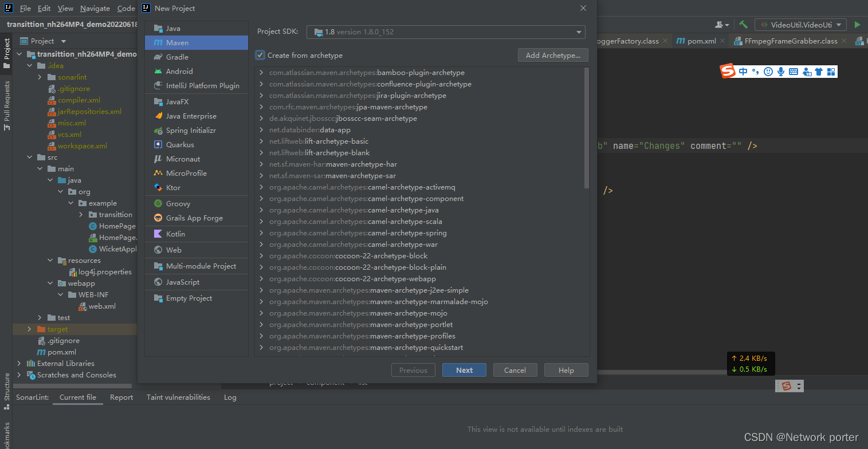Open SonarLint Report tab

tap(121, 397)
